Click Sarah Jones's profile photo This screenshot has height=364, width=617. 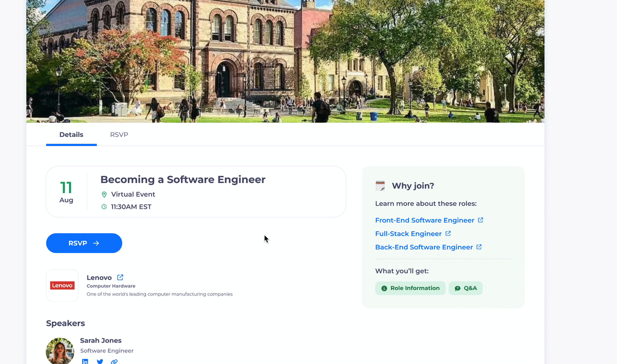coord(60,351)
